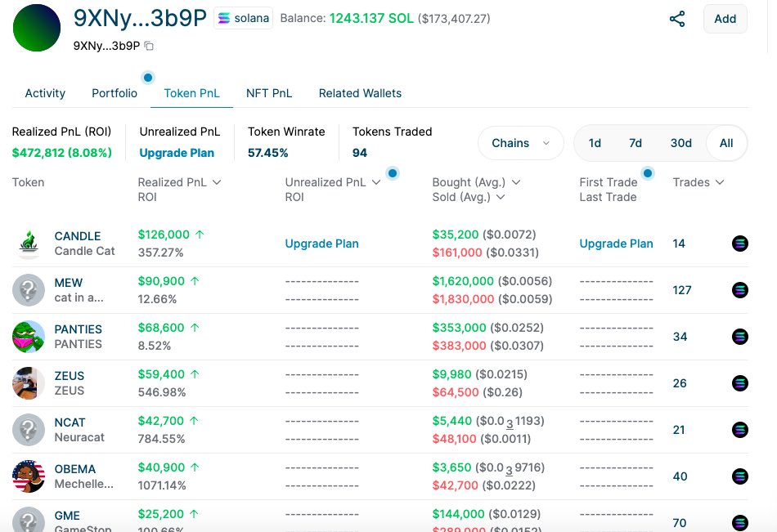Image resolution: width=777 pixels, height=532 pixels.
Task: Click blue hint dot by First Trade column
Action: [647, 173]
